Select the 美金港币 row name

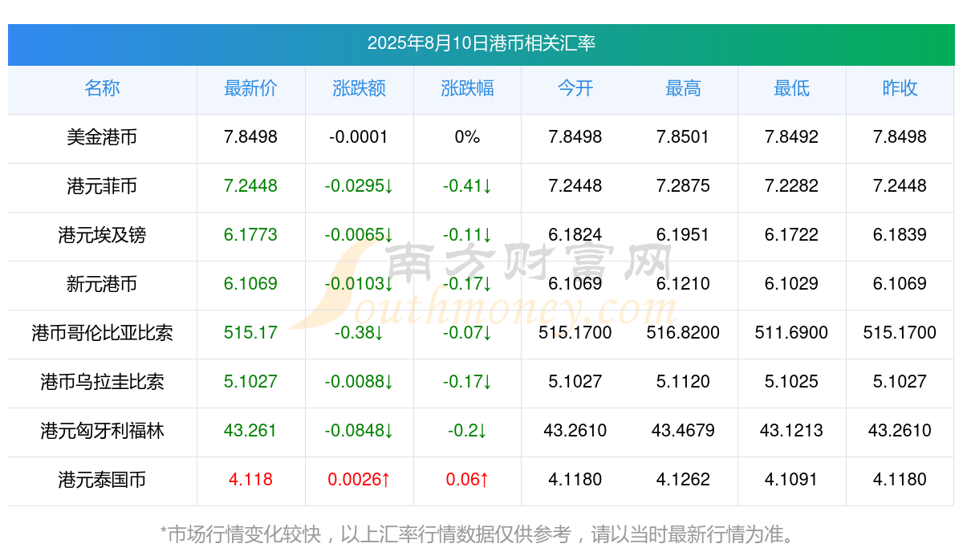[102, 137]
